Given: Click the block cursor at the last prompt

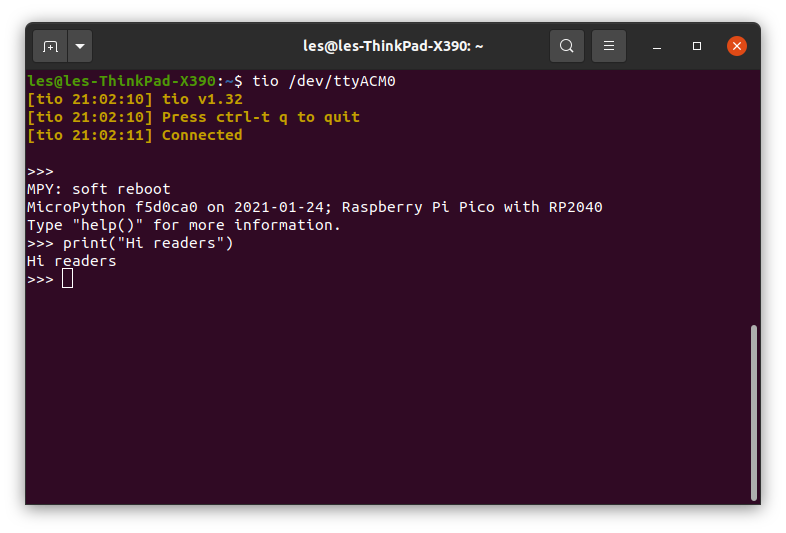Looking at the screenshot, I should point(67,278).
